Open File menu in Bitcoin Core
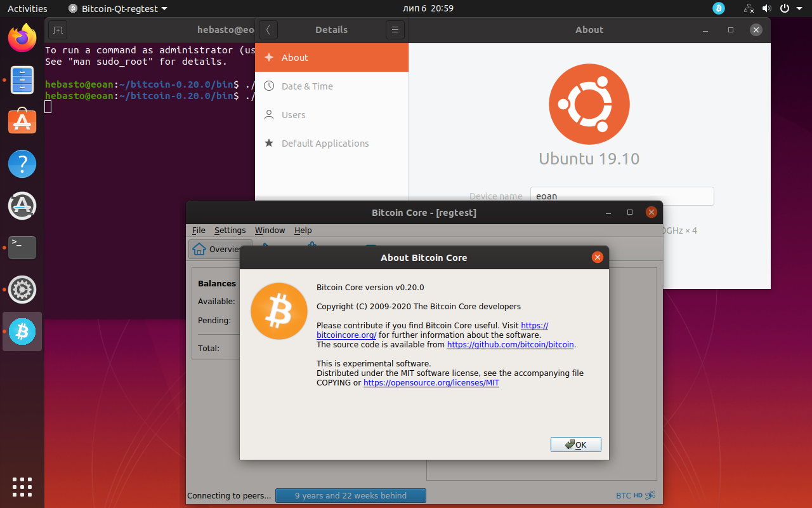Image resolution: width=812 pixels, height=508 pixels. click(199, 230)
